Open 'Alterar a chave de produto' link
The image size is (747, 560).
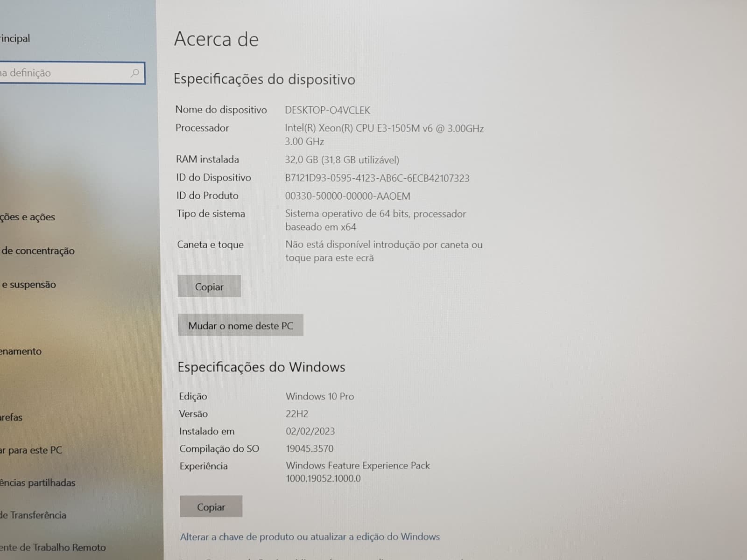coord(310,537)
